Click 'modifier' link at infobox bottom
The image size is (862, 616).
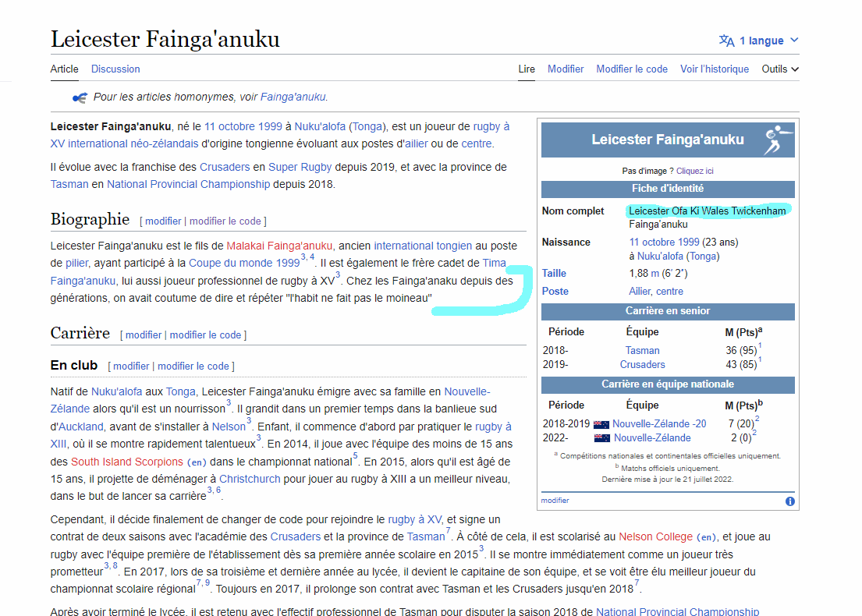click(555, 501)
